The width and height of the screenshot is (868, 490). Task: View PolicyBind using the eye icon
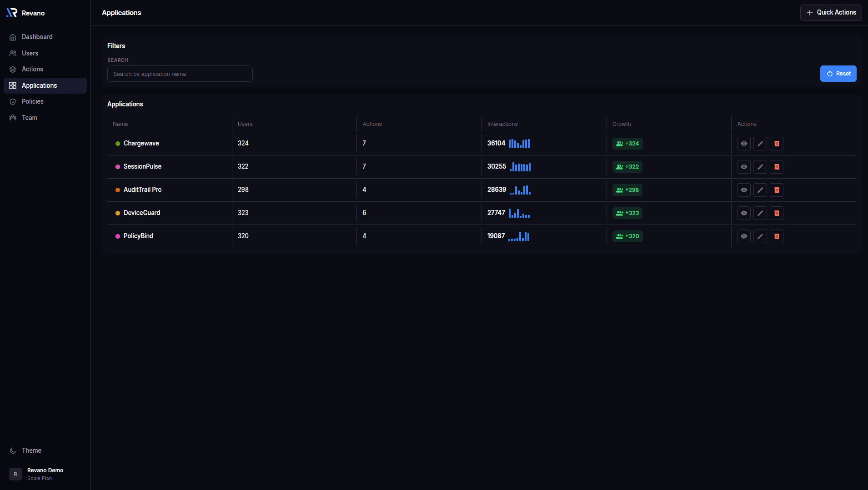point(744,236)
